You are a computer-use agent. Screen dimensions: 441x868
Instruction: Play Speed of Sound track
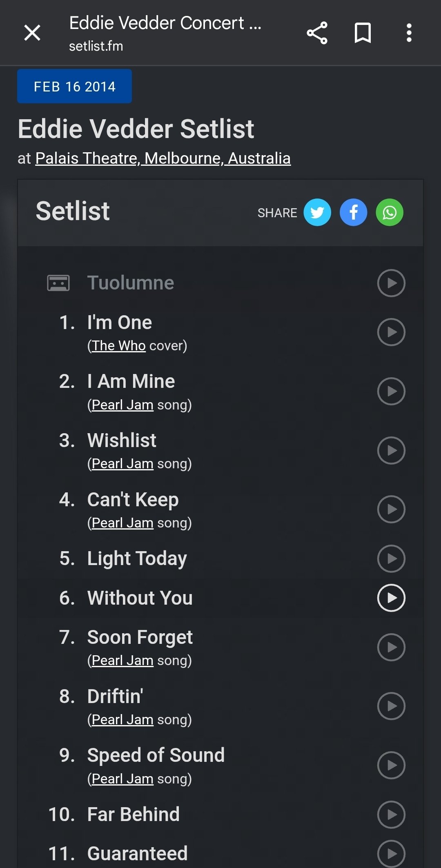[391, 765]
